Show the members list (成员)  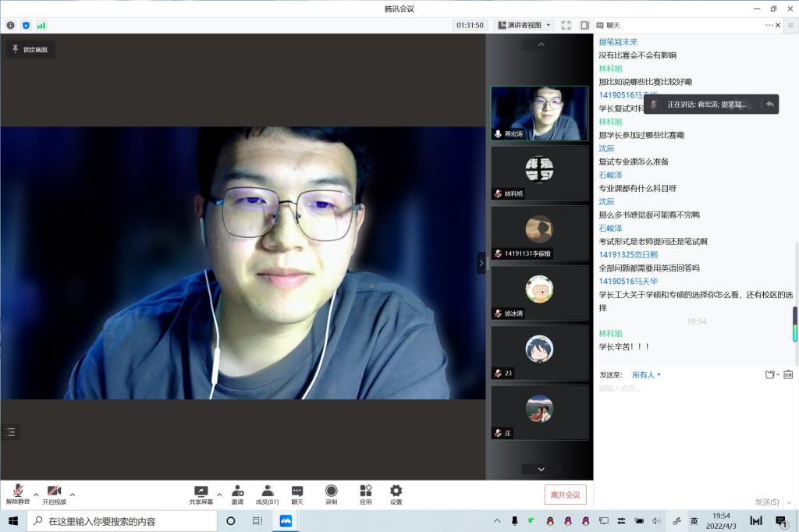[x=267, y=494]
